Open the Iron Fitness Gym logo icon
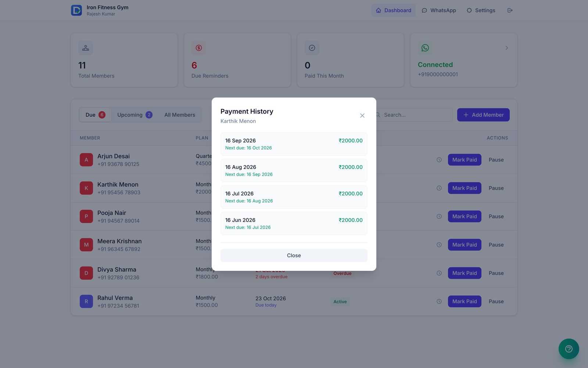The height and width of the screenshot is (368, 588). coord(76,10)
